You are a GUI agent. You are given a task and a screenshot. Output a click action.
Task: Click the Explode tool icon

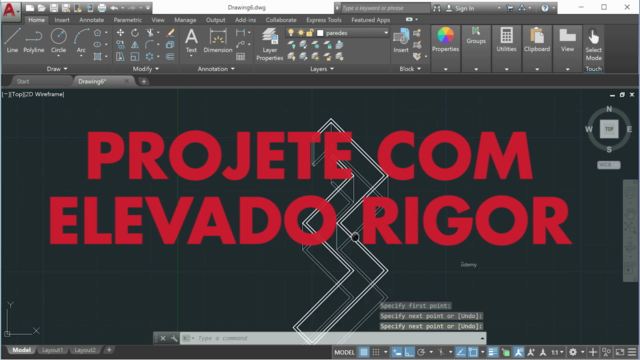[170, 44]
